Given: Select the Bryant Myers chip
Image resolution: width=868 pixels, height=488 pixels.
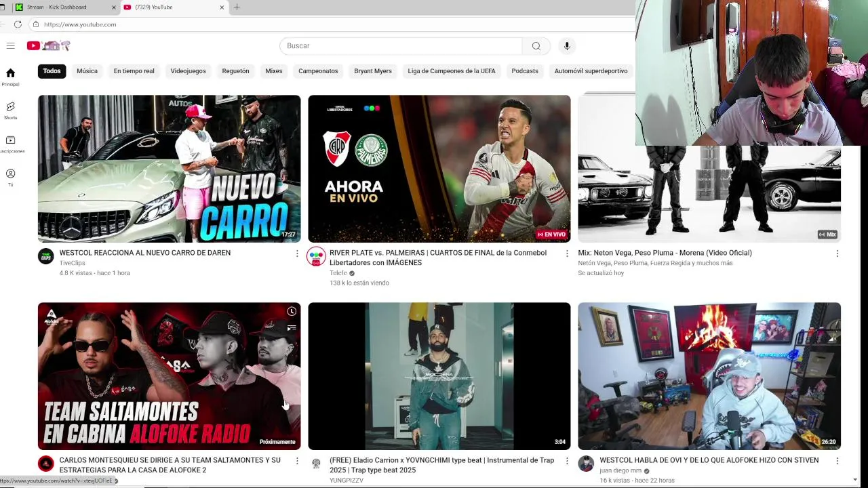Looking at the screenshot, I should click(373, 71).
